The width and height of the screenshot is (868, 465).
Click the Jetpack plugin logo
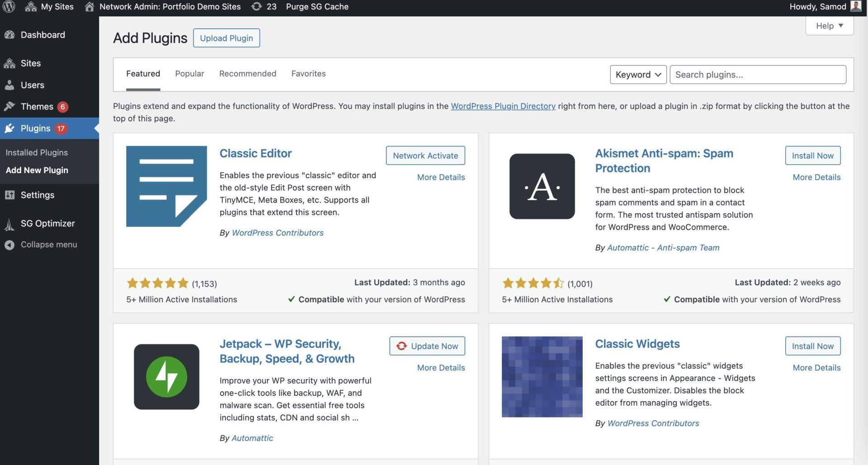(166, 377)
